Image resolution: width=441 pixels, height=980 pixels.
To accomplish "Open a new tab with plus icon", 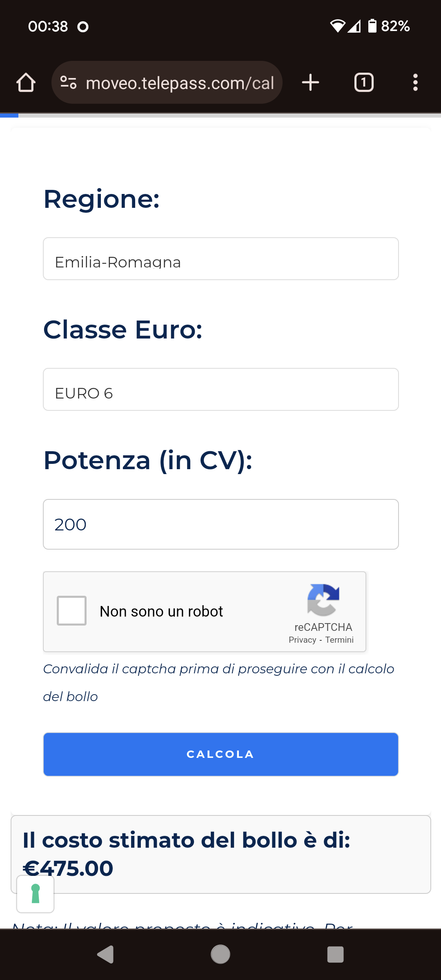I will click(310, 82).
